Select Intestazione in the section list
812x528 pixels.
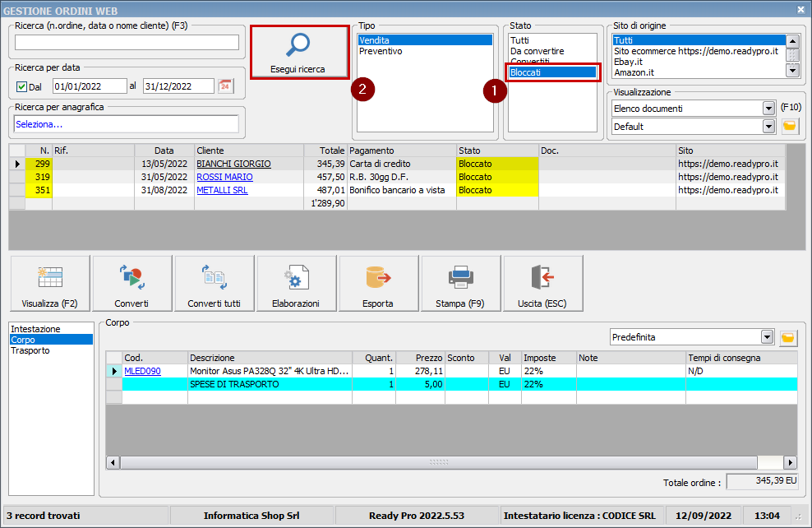click(35, 329)
